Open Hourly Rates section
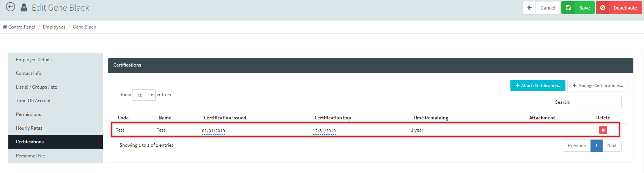The image size is (644, 173). tap(55, 128)
